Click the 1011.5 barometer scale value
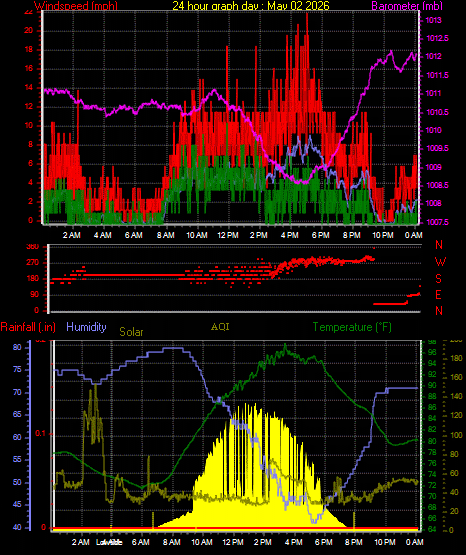This screenshot has width=466, height=555. [x=437, y=75]
